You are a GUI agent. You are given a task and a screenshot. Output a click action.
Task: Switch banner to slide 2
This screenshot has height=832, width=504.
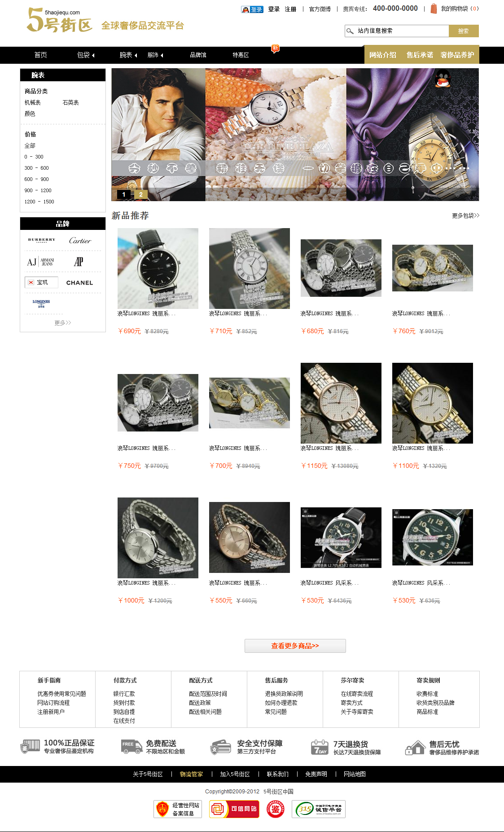[x=141, y=194]
